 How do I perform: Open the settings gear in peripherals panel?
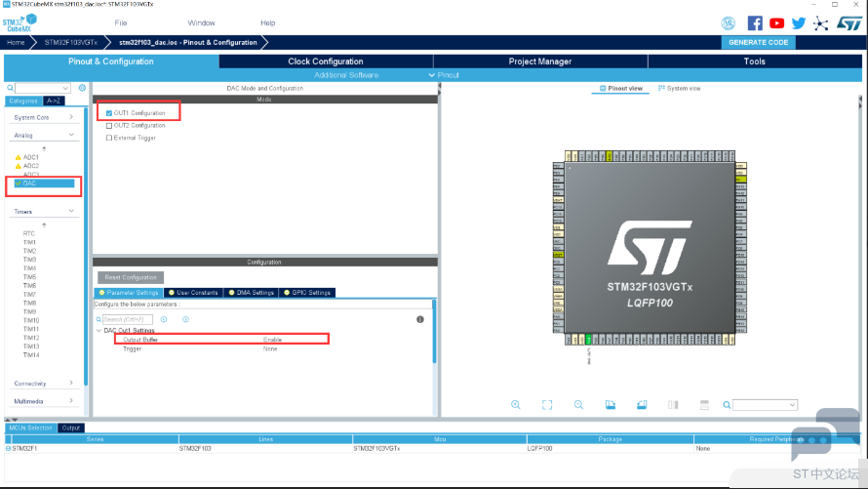click(83, 88)
